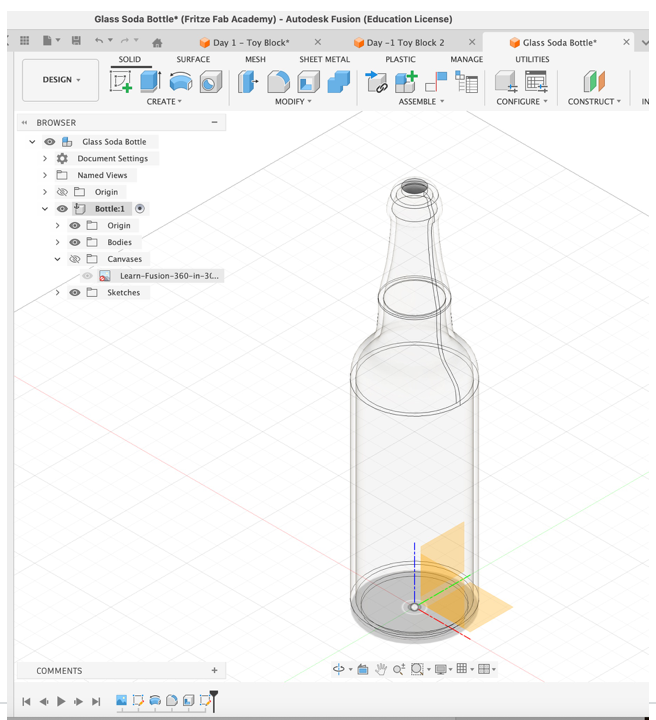This screenshot has width=656, height=720.
Task: Select the Press Pull tool
Action: (248, 82)
